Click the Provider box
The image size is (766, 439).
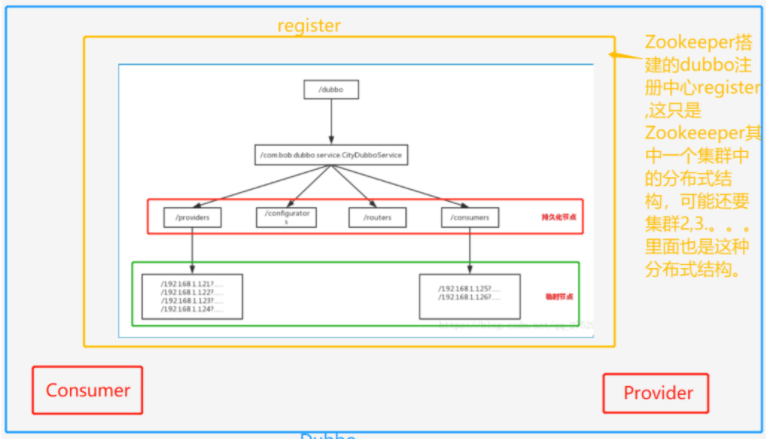point(656,393)
